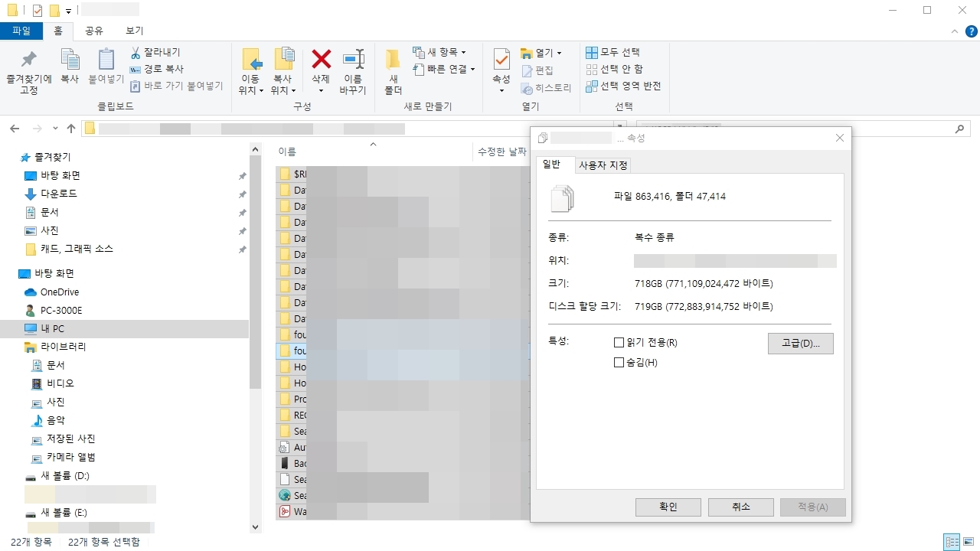Select everything with 모두 선택

click(612, 52)
